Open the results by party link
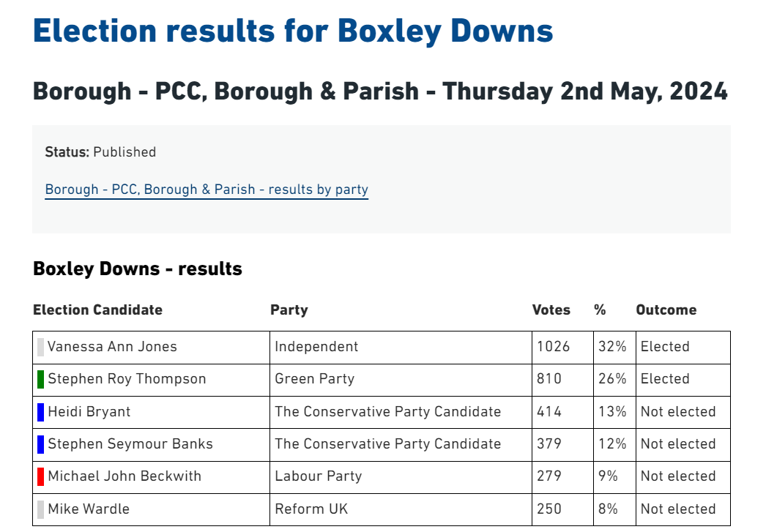This screenshot has height=532, width=766. tap(207, 190)
